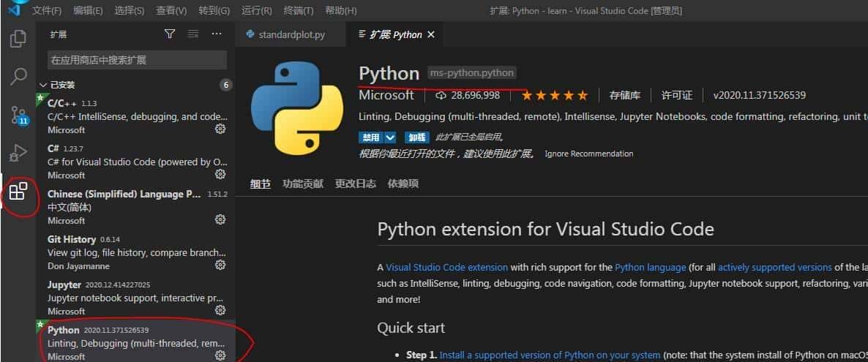Open the Search view in activity bar

pos(18,76)
